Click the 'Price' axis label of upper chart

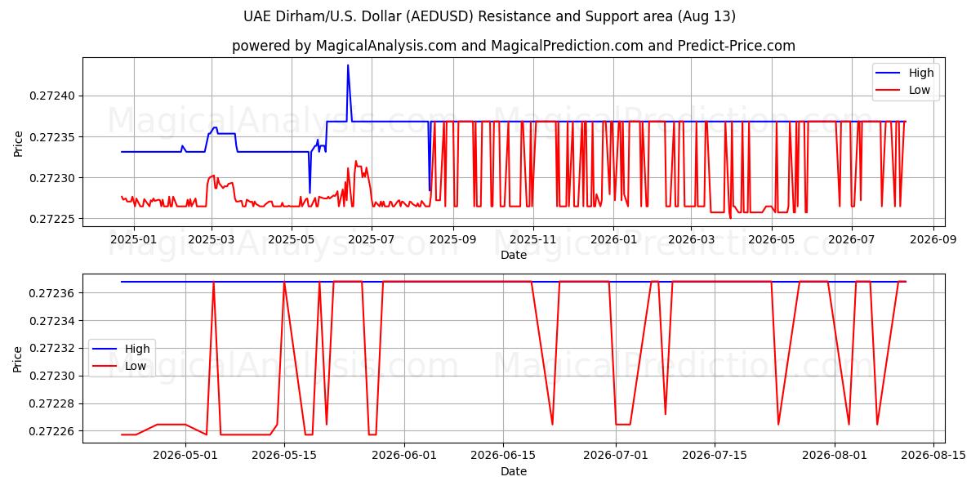coord(19,142)
